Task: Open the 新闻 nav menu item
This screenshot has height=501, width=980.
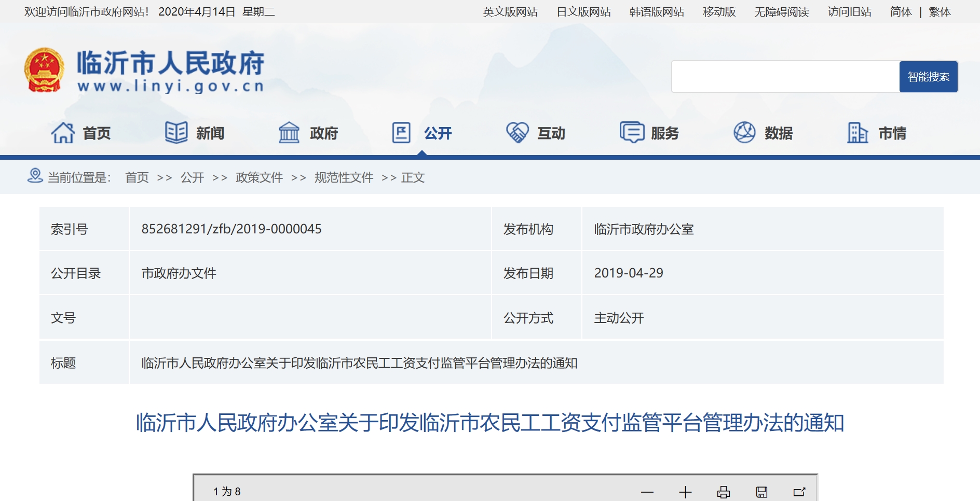Action: tap(210, 133)
